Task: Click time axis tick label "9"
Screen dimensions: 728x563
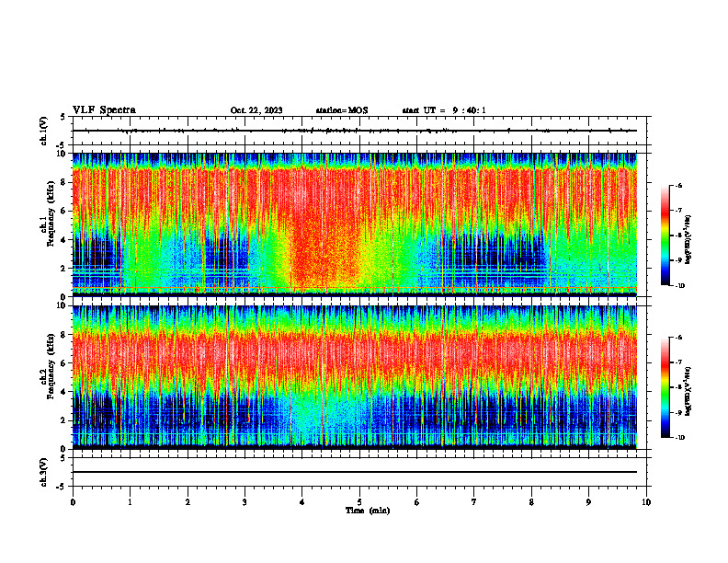Action: pyautogui.click(x=588, y=502)
